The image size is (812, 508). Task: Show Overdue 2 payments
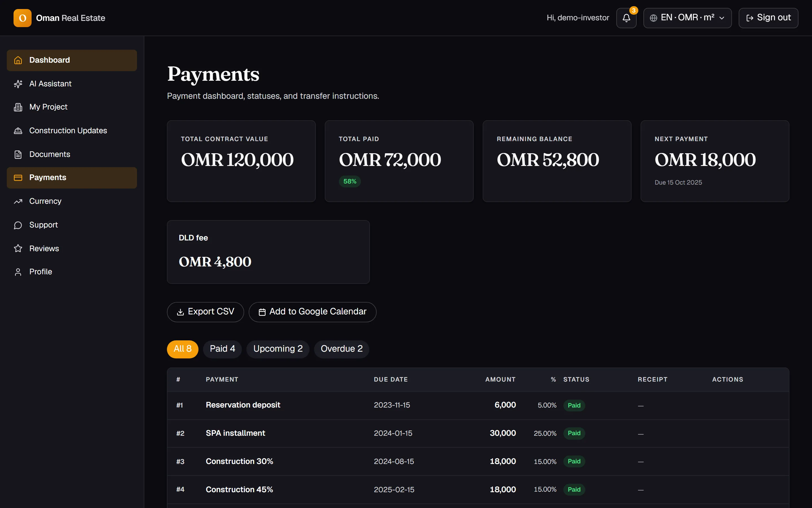coord(342,349)
